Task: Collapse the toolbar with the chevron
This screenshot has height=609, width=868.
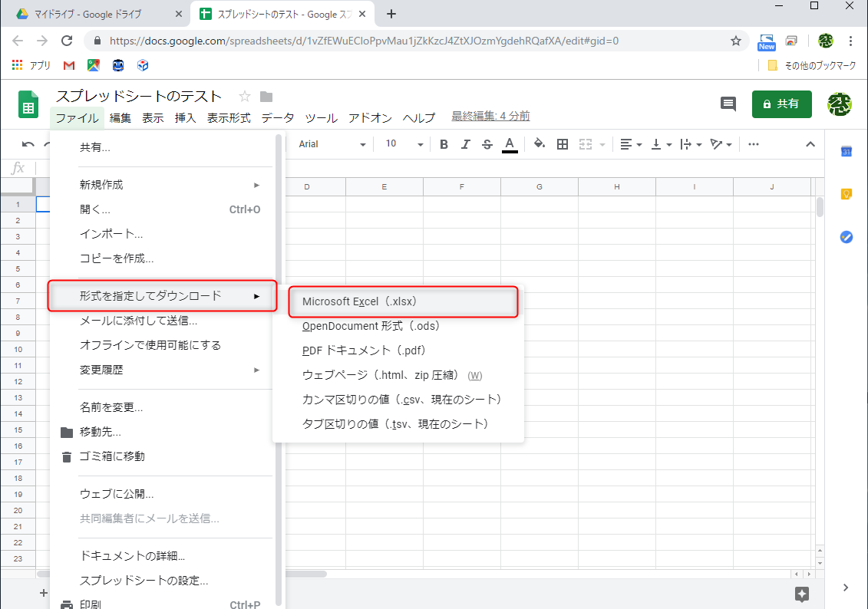Action: [x=810, y=143]
